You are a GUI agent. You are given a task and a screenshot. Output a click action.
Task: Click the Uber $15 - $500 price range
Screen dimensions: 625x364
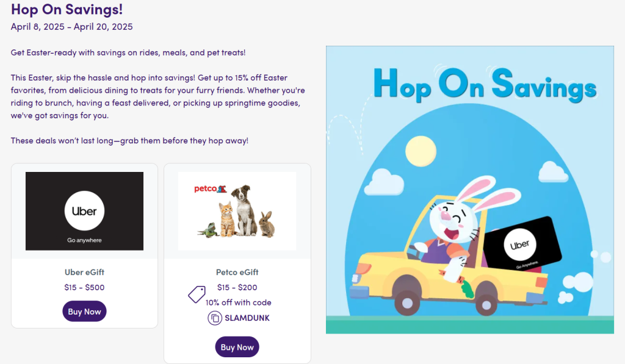[x=84, y=287]
